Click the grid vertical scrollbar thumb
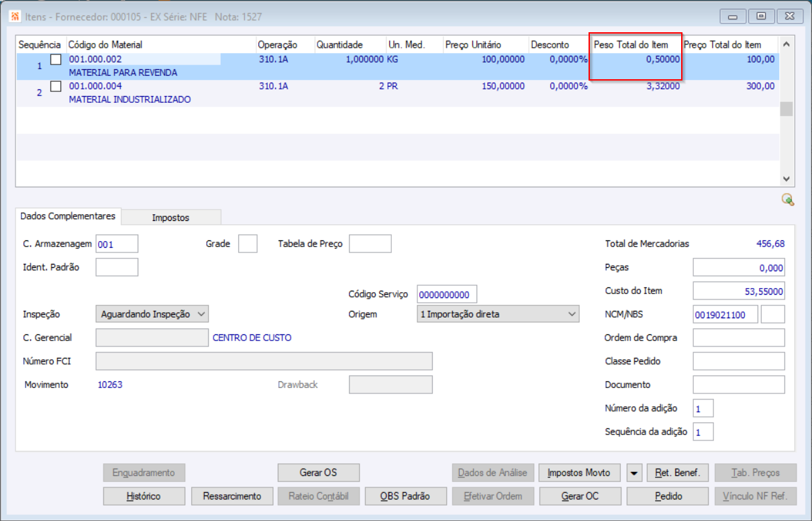 786,109
